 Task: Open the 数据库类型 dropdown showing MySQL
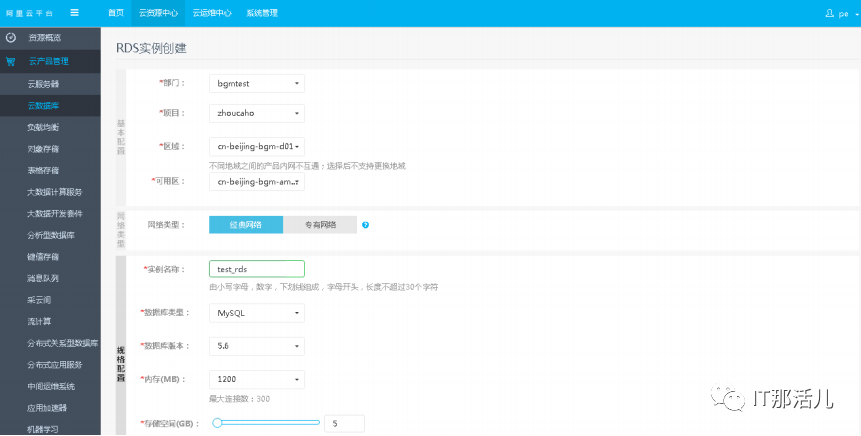click(x=256, y=313)
